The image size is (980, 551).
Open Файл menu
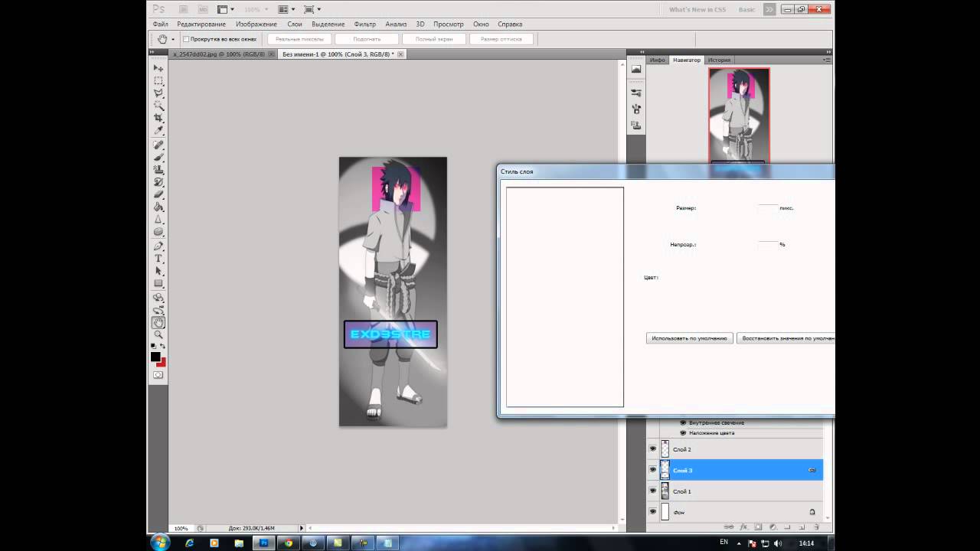(160, 24)
